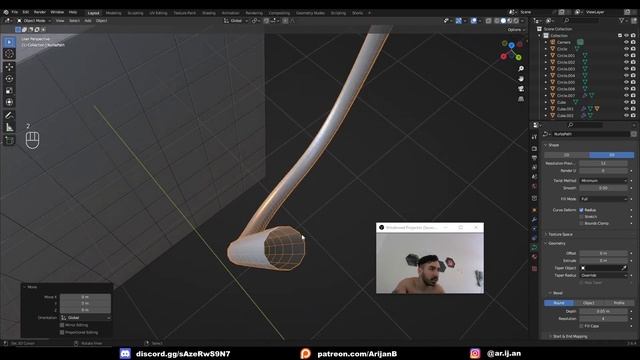Screen dimensions: 640x360
Task: Open the Output properties tab
Action: (x=534, y=158)
